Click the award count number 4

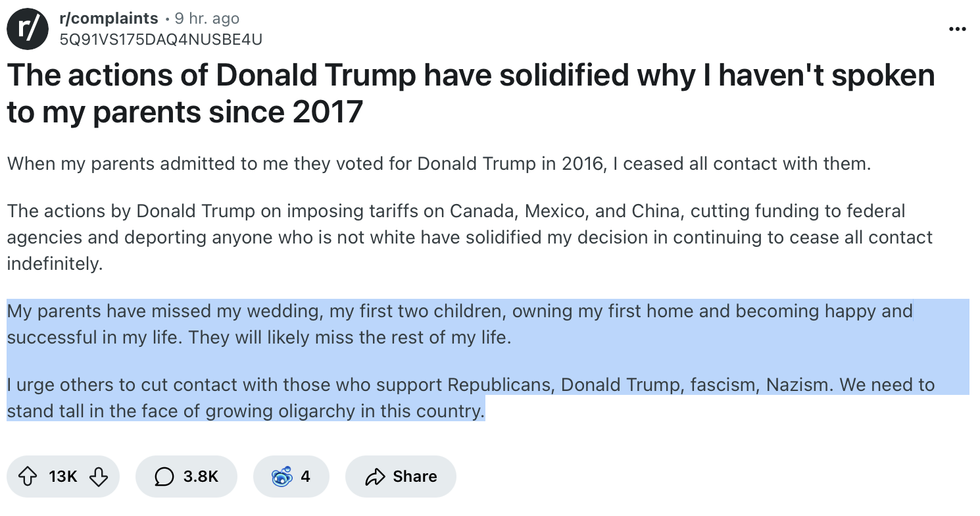pos(305,476)
